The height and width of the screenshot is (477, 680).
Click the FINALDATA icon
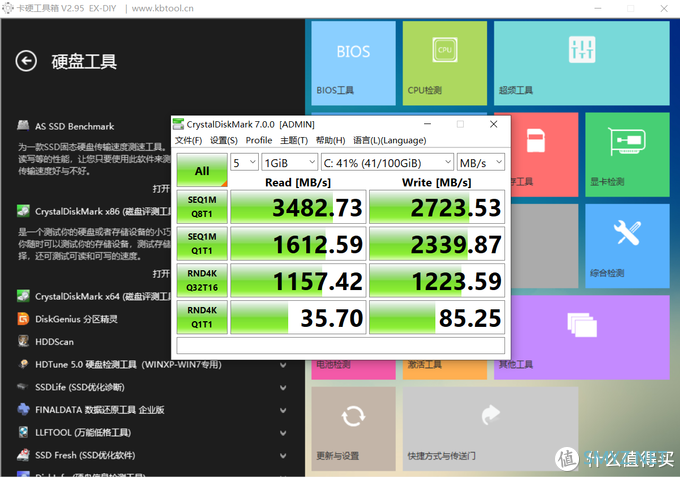point(23,409)
